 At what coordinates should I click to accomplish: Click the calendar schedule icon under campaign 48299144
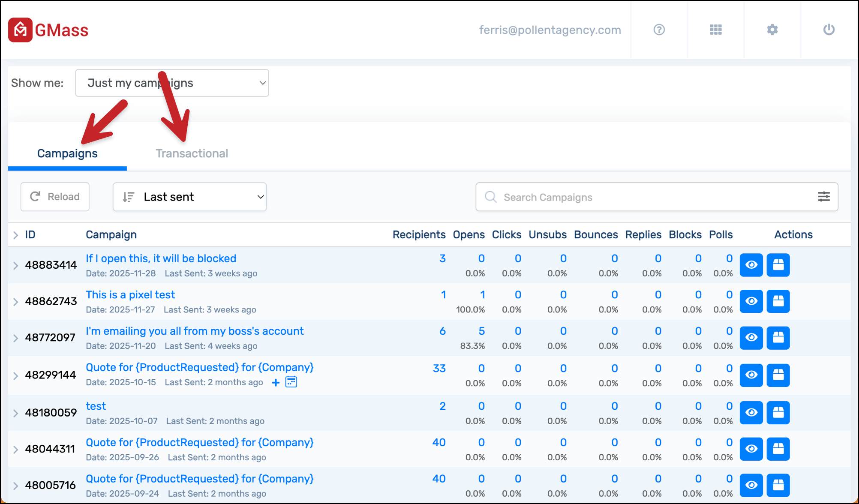coord(291,382)
